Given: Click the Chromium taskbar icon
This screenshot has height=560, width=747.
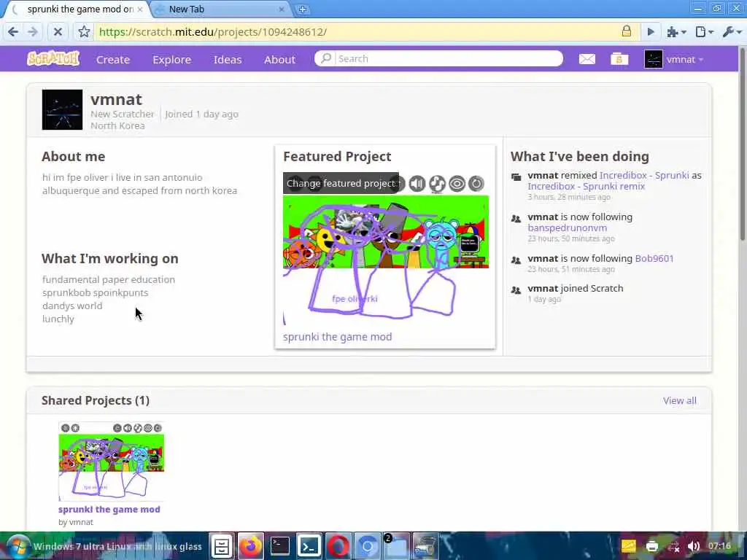Looking at the screenshot, I should tap(368, 546).
